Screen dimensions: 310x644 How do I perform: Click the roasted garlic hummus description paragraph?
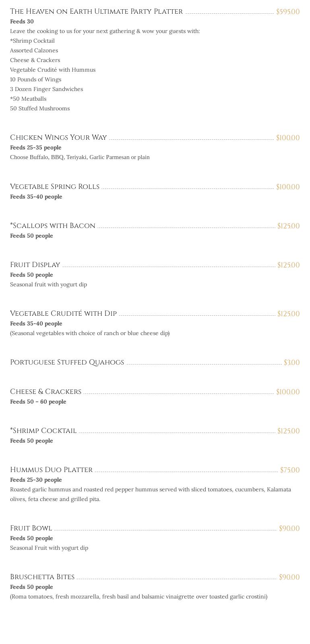[x=150, y=494]
